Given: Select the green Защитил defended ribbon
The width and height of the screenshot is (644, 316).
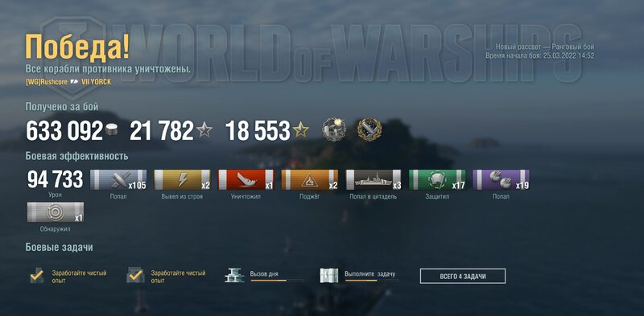Looking at the screenshot, I should (437, 180).
